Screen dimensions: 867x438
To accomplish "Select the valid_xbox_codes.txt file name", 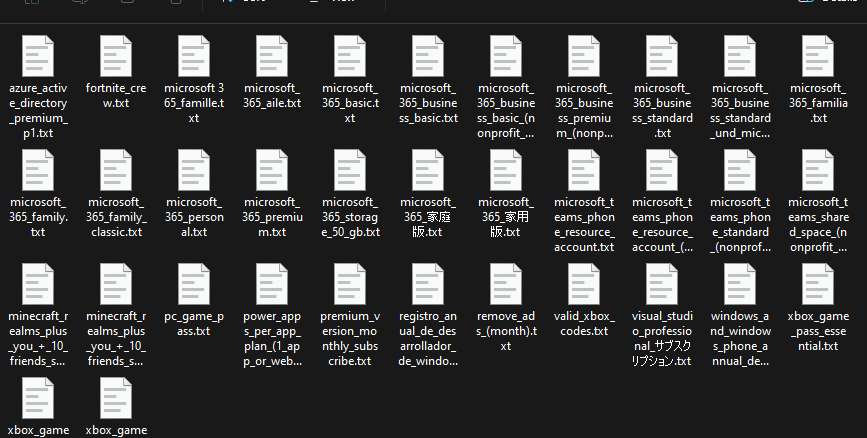I will [584, 324].
